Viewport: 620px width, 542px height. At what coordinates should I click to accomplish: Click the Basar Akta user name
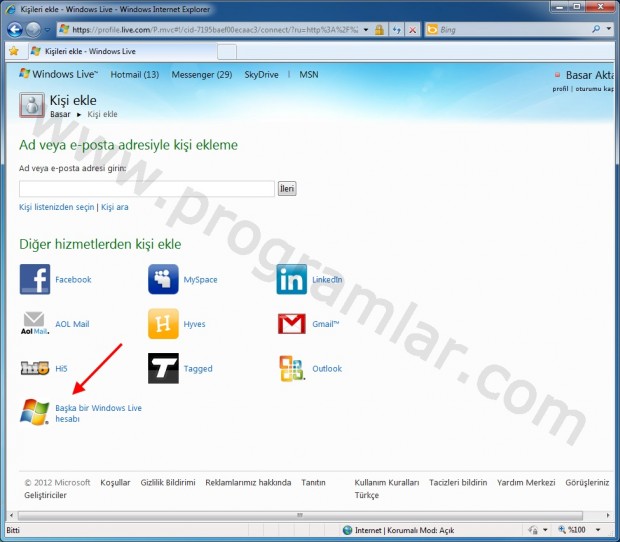pyautogui.click(x=589, y=75)
